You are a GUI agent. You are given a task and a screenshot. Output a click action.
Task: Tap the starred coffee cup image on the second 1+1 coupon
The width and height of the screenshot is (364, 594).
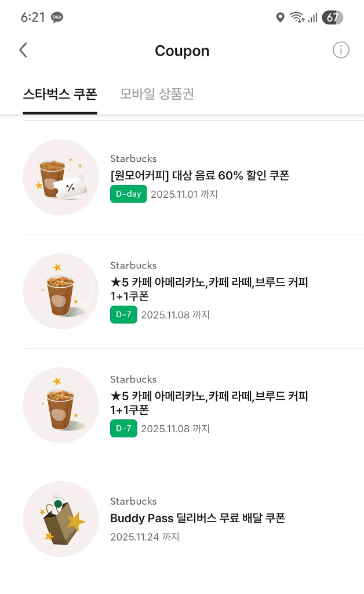tap(60, 405)
